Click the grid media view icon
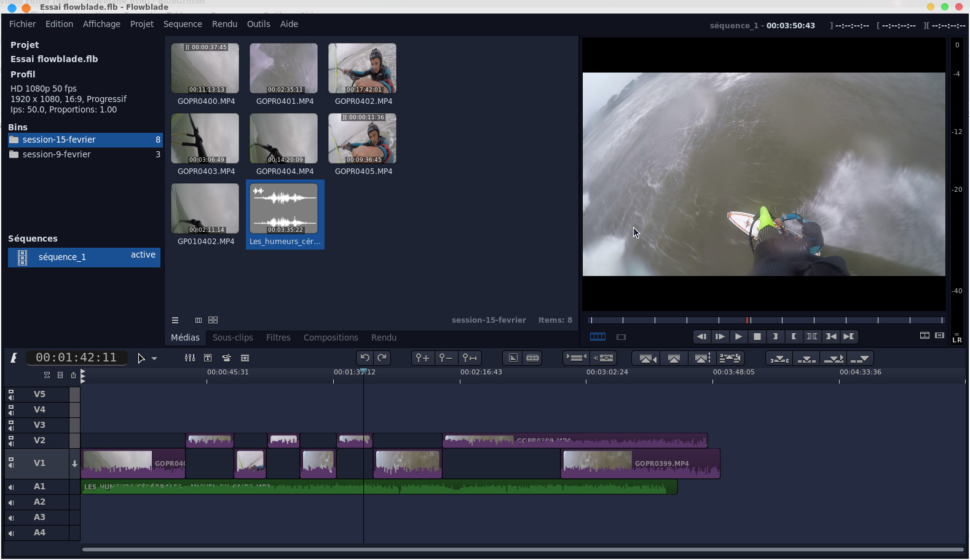Viewport: 970px width, 560px height. point(213,320)
